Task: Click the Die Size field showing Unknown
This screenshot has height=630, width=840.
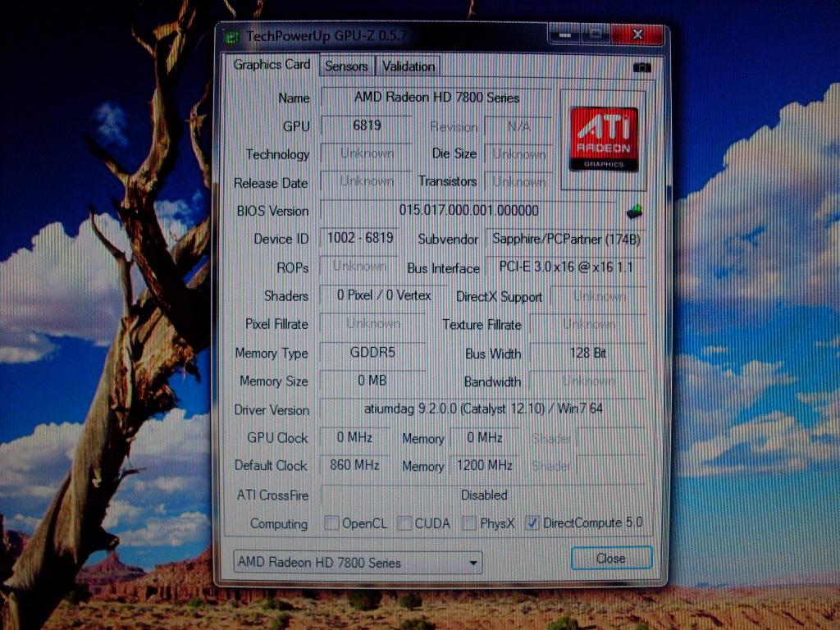Action: 518,154
